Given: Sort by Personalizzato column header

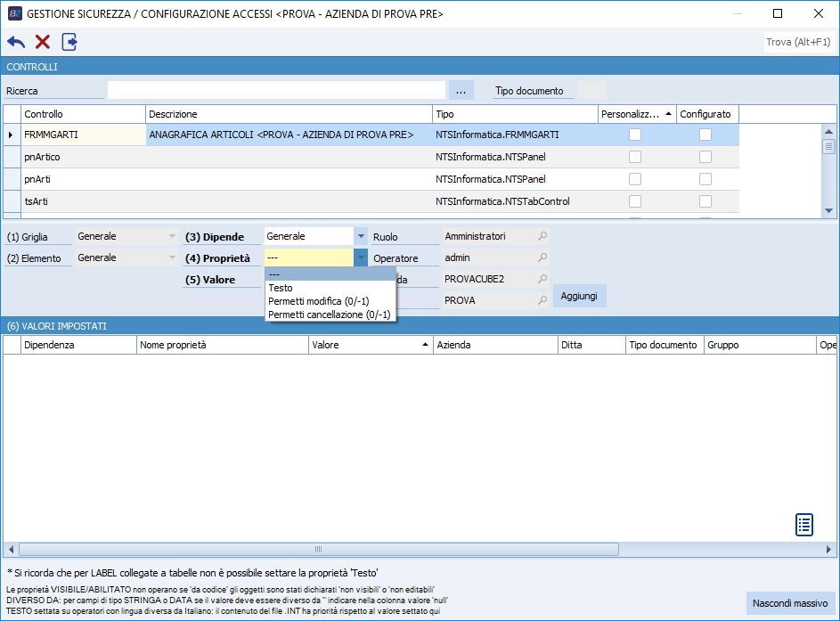Looking at the screenshot, I should click(636, 114).
